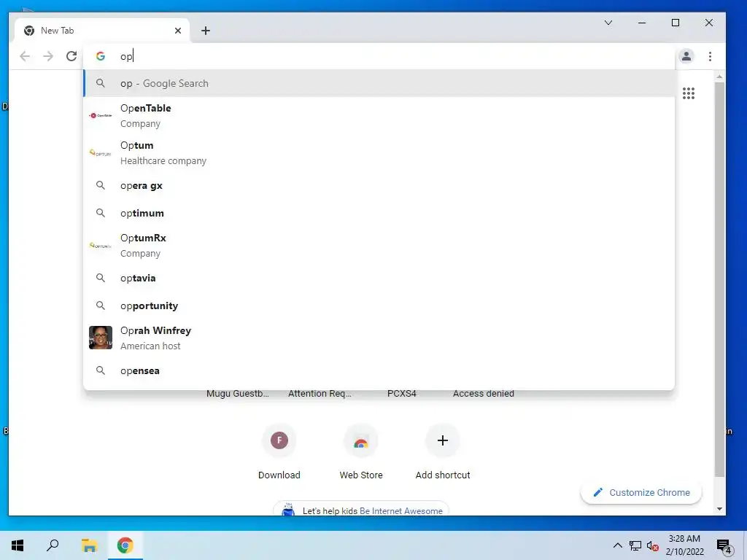Viewport: 747px width, 560px height.
Task: Click the Chrome taskbar icon
Action: coord(125,545)
